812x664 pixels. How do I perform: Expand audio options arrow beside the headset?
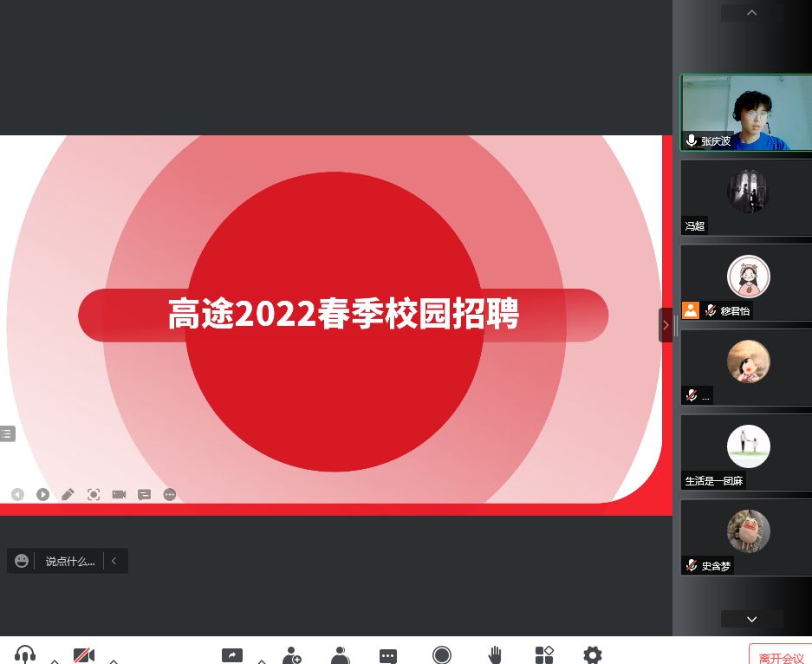pos(55,661)
